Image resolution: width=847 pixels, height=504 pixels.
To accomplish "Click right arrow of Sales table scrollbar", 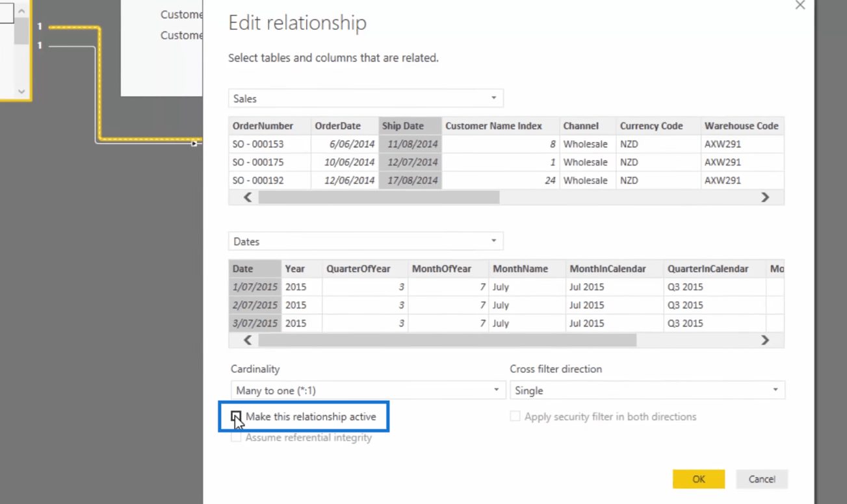I will [x=765, y=197].
